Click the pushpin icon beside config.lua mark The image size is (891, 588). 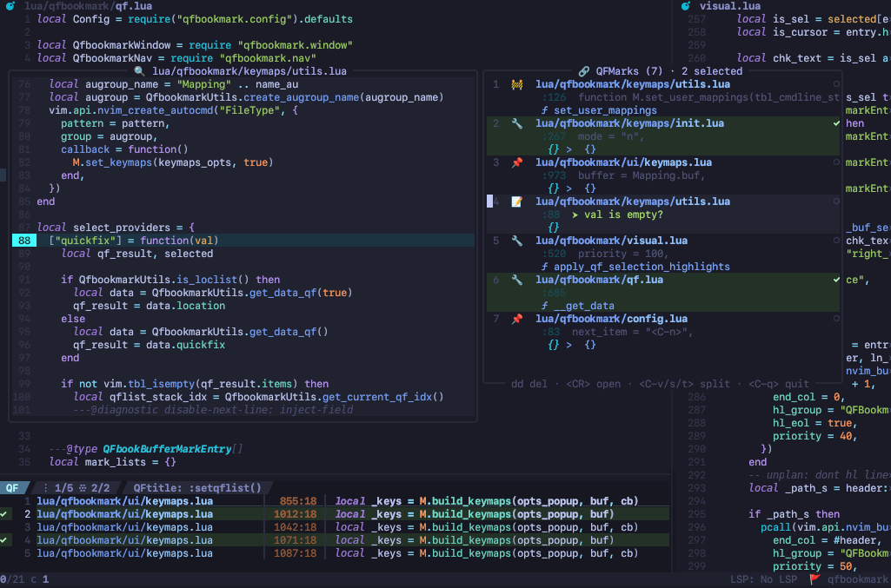point(516,319)
